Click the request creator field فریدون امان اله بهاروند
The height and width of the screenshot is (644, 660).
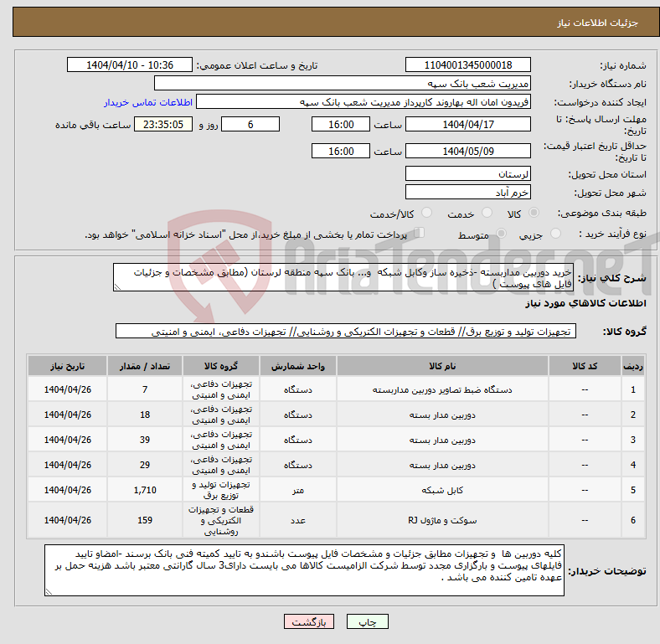click(364, 102)
